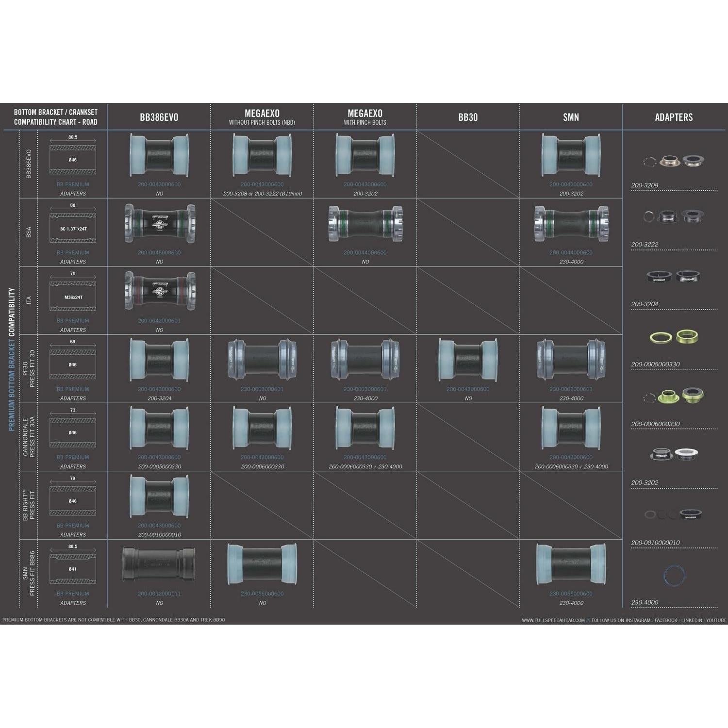Screen dimensions: 728x728
Task: Click part number 200-0043000600 in the BB30 column
Action: [x=468, y=389]
